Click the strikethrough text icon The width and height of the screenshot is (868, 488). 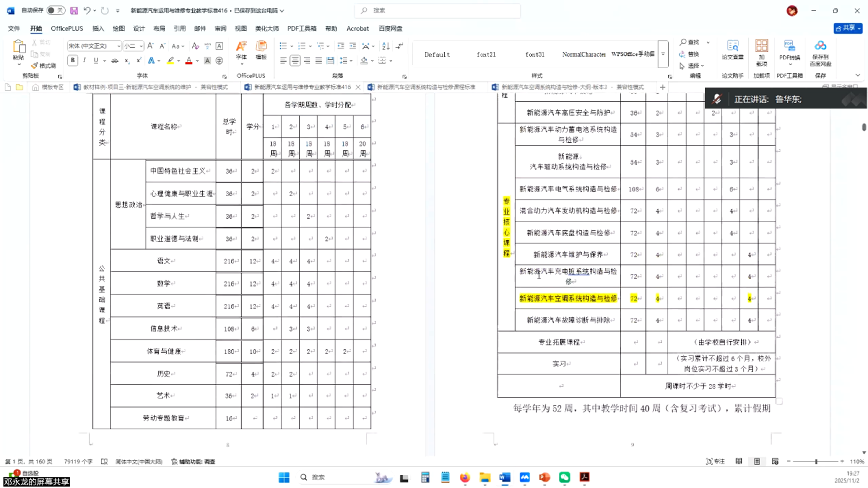pos(114,61)
